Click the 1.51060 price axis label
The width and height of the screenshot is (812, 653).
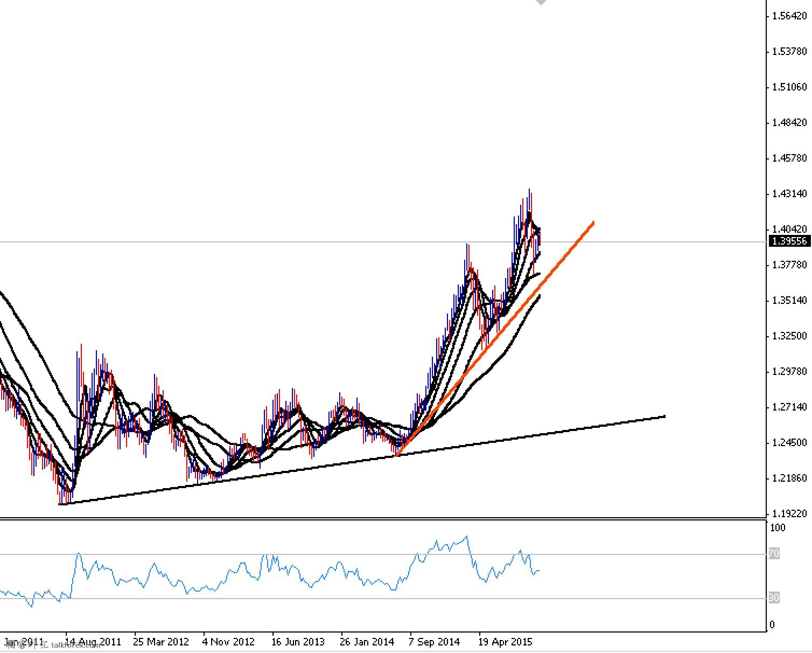tap(789, 87)
